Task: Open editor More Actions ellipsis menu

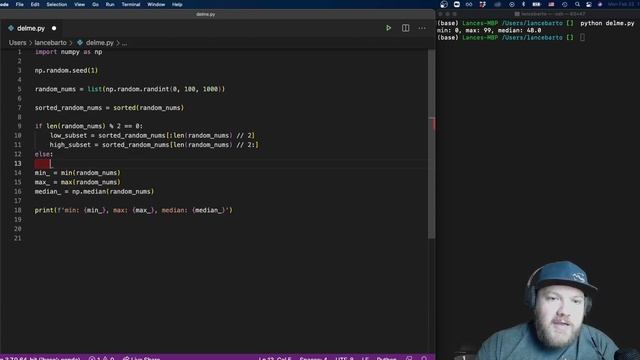Action: coord(422,28)
